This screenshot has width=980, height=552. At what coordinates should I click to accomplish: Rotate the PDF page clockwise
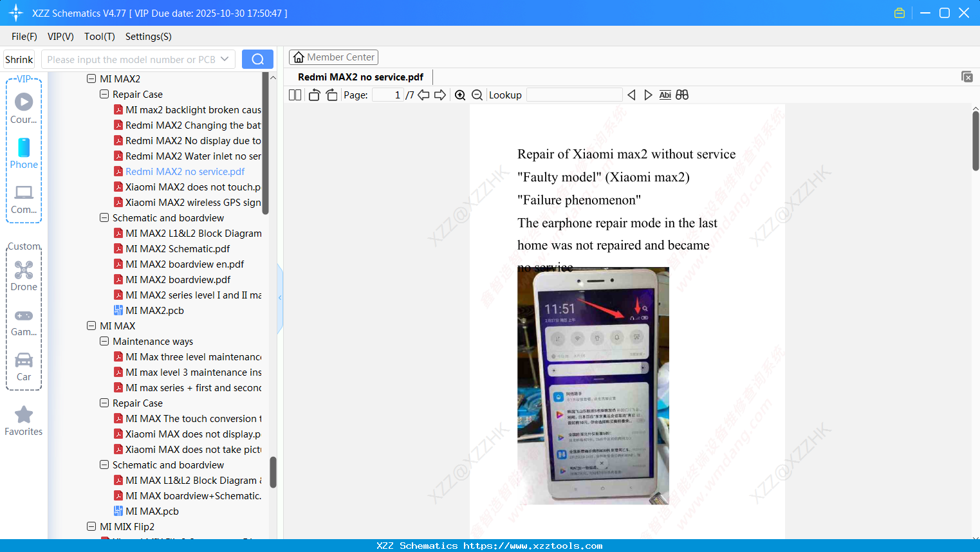pyautogui.click(x=331, y=95)
